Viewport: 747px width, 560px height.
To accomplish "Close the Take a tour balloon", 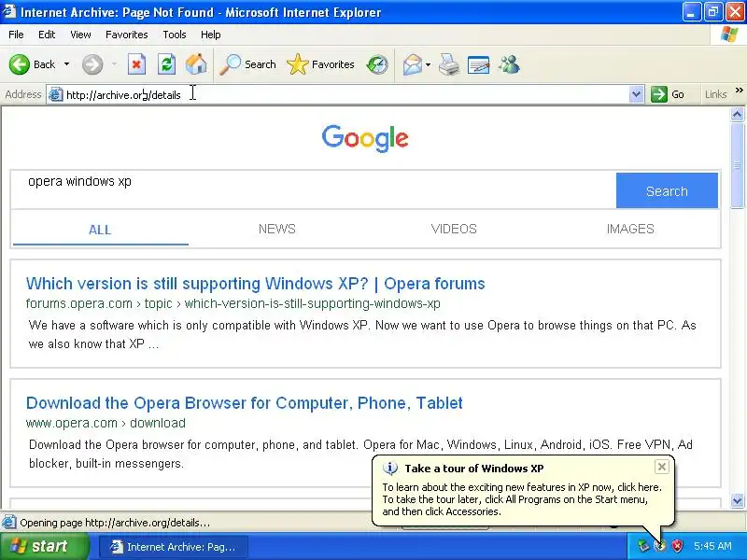I will coord(662,467).
